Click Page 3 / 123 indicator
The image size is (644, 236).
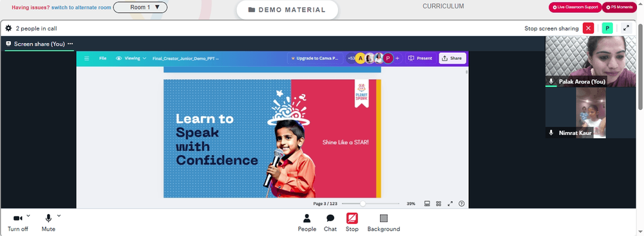tap(325, 204)
